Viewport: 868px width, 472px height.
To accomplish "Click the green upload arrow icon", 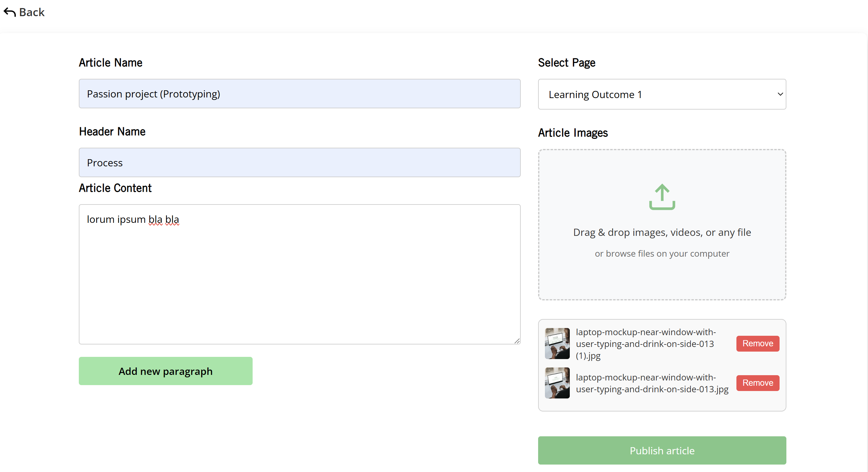I will [662, 197].
